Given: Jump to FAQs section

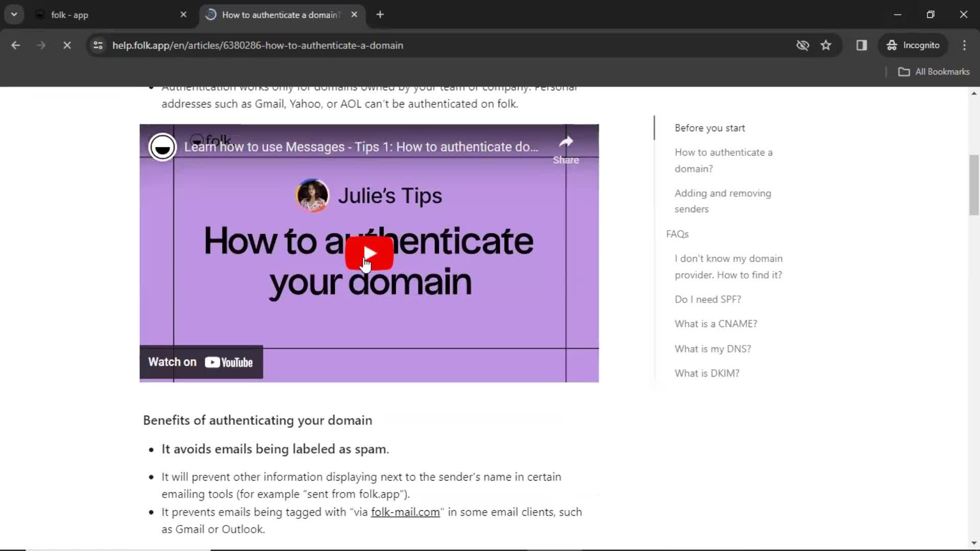Looking at the screenshot, I should (x=677, y=234).
